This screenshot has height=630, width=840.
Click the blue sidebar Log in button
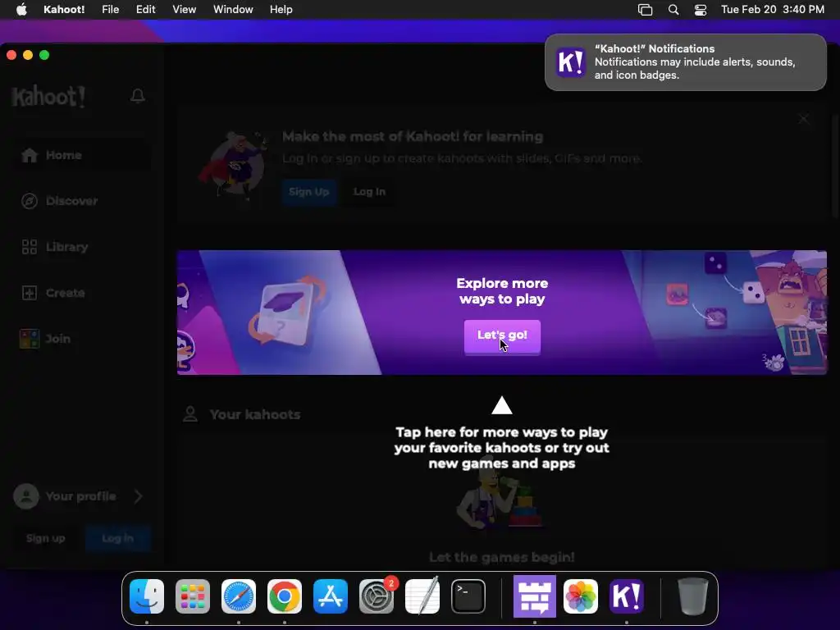tap(118, 538)
